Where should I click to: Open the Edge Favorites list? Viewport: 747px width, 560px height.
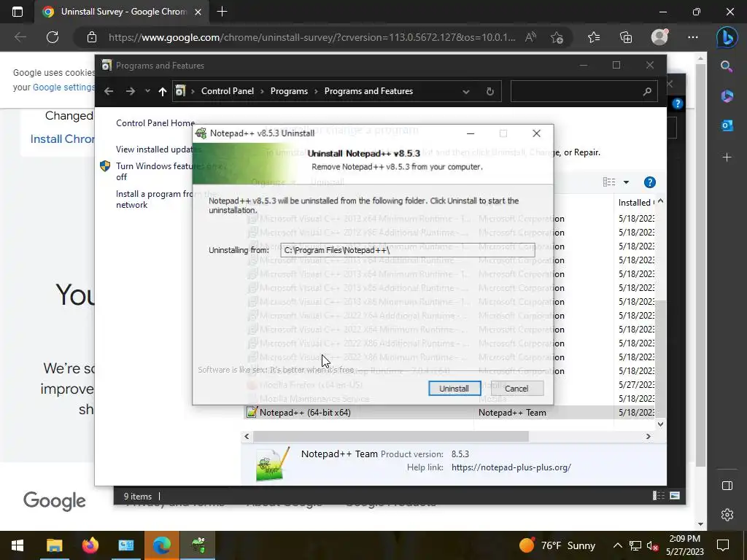tap(594, 37)
